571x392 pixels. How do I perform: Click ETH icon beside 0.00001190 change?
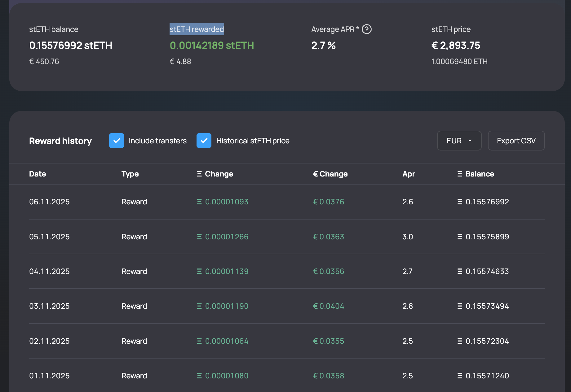tap(199, 306)
